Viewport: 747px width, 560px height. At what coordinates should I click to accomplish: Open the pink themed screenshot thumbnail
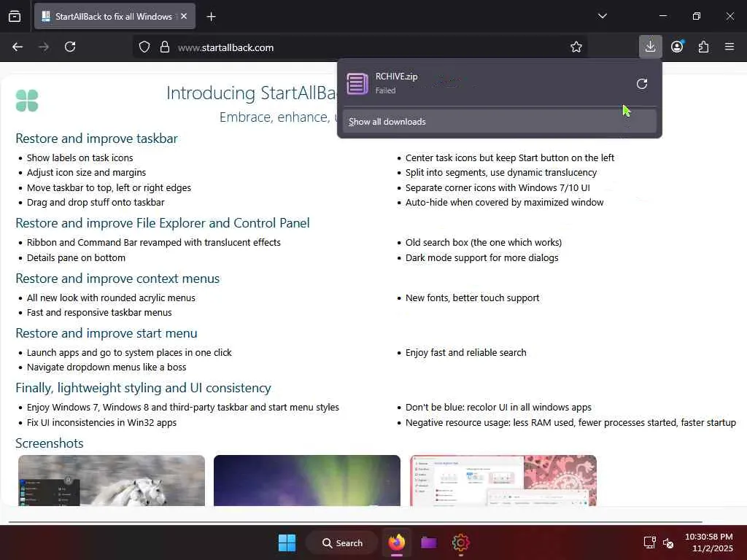pyautogui.click(x=503, y=481)
